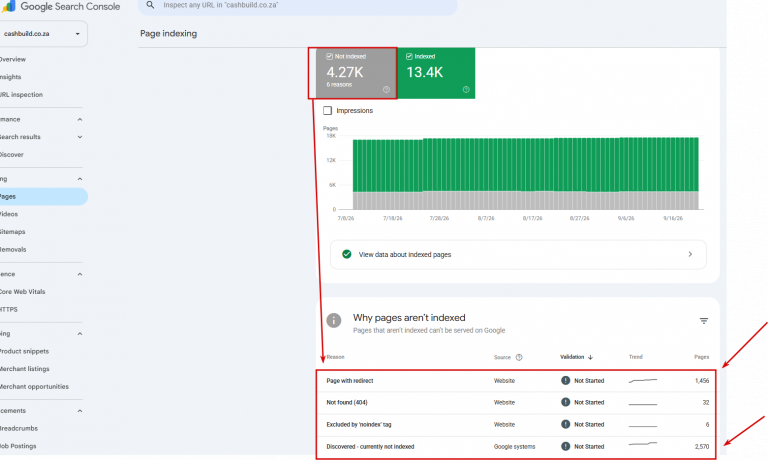Click green checkmark icon on indexed pages card
The width and height of the screenshot is (768, 460).
(347, 254)
